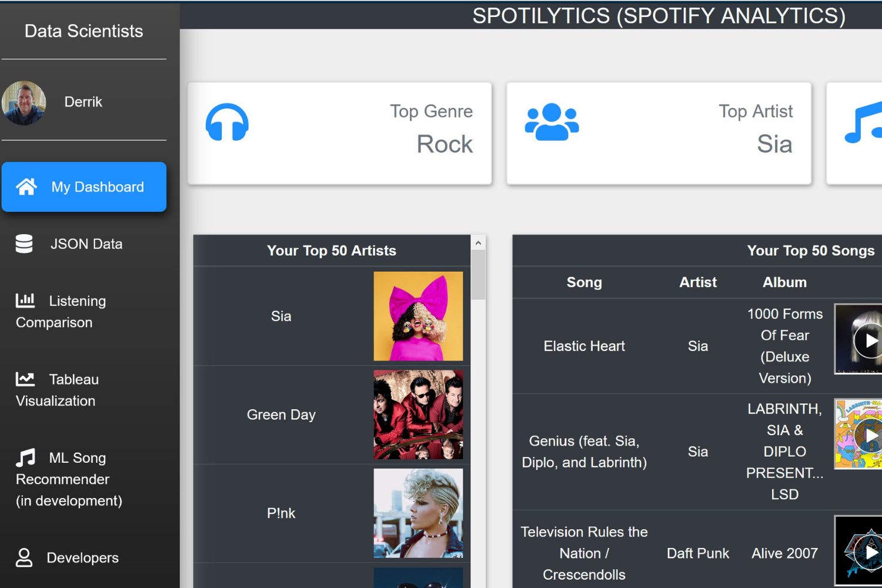The image size is (882, 588).
Task: Click Derrik's profile photo
Action: 24,103
